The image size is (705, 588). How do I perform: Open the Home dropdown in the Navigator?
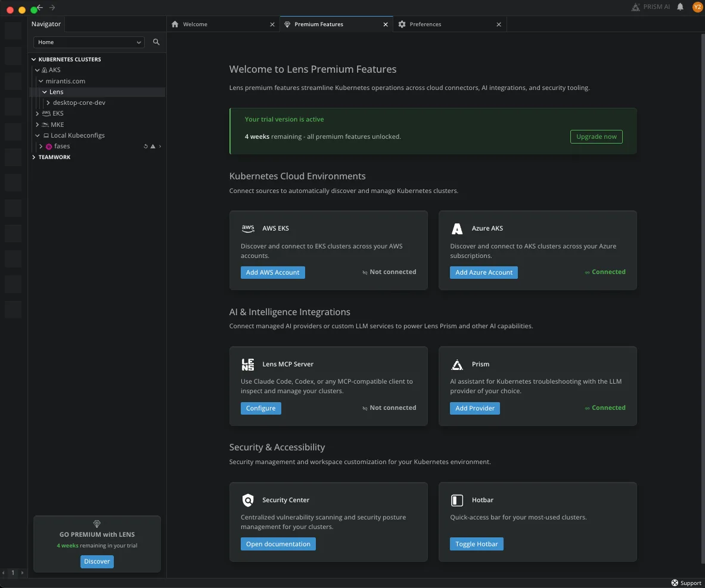[x=89, y=42]
